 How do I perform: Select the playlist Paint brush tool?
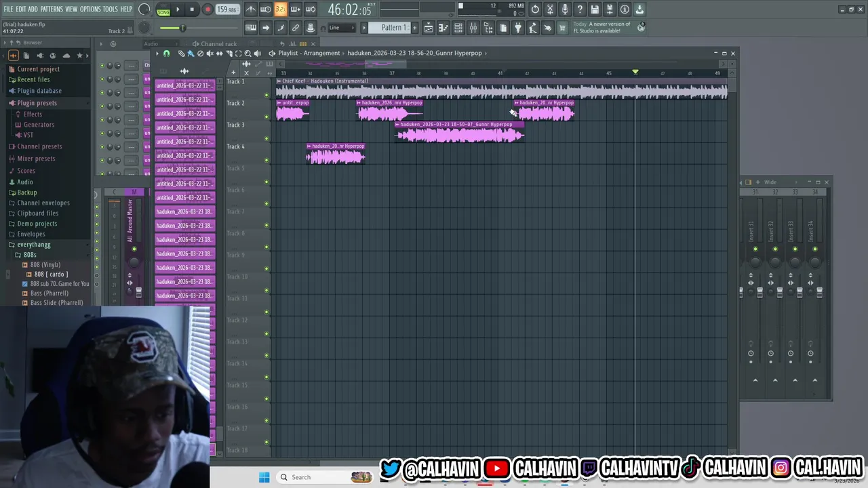pos(191,54)
